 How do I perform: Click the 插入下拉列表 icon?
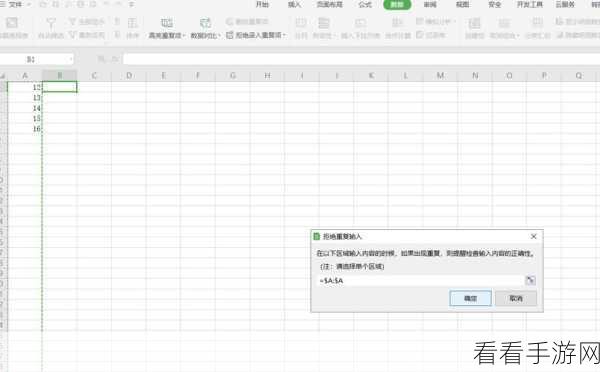point(360,23)
